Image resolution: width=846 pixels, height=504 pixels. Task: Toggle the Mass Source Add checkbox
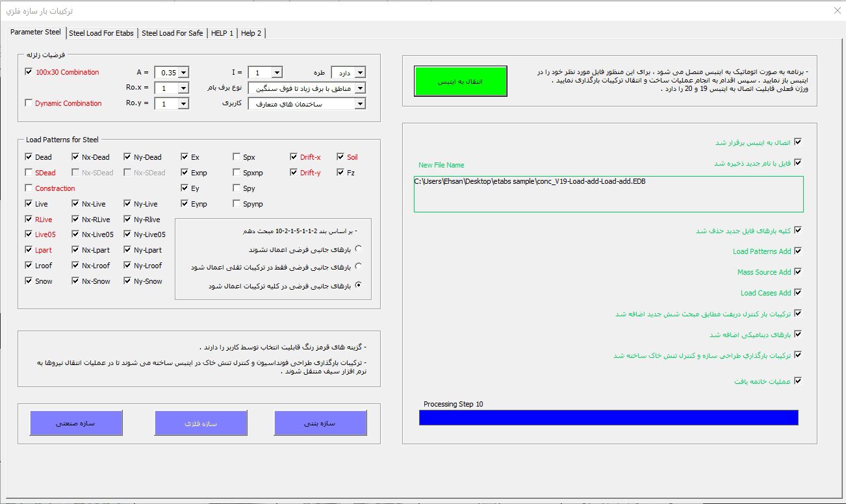click(x=798, y=272)
